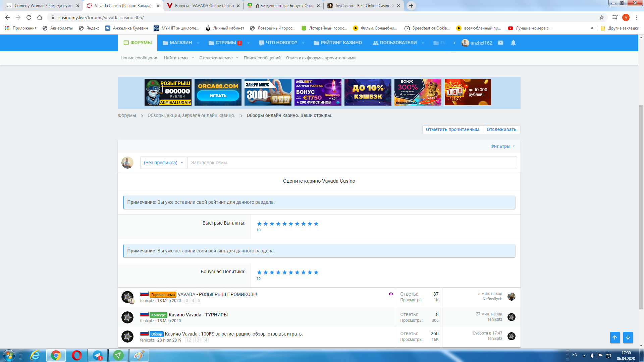
Task: Open NeBasilych's avatar in last reply column
Action: pyautogui.click(x=511, y=297)
